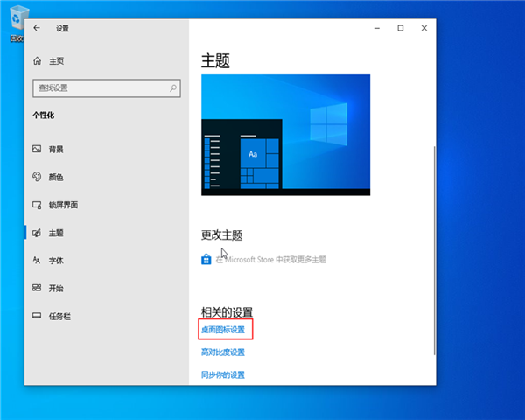
Task: Maximize the Settings window
Action: (400, 28)
